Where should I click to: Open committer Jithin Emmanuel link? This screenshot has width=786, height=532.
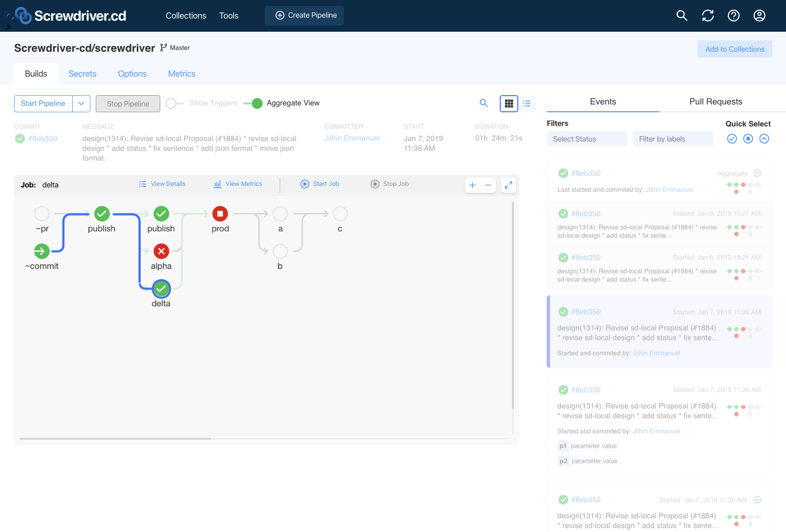(352, 138)
